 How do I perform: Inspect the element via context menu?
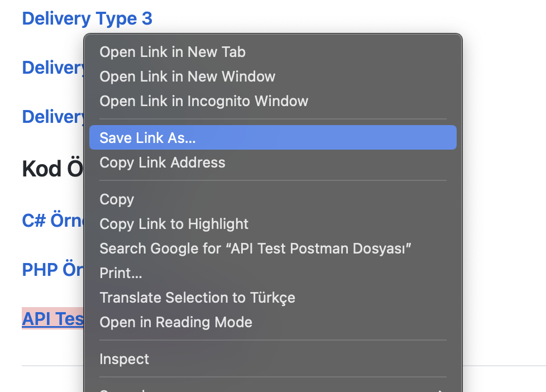124,359
